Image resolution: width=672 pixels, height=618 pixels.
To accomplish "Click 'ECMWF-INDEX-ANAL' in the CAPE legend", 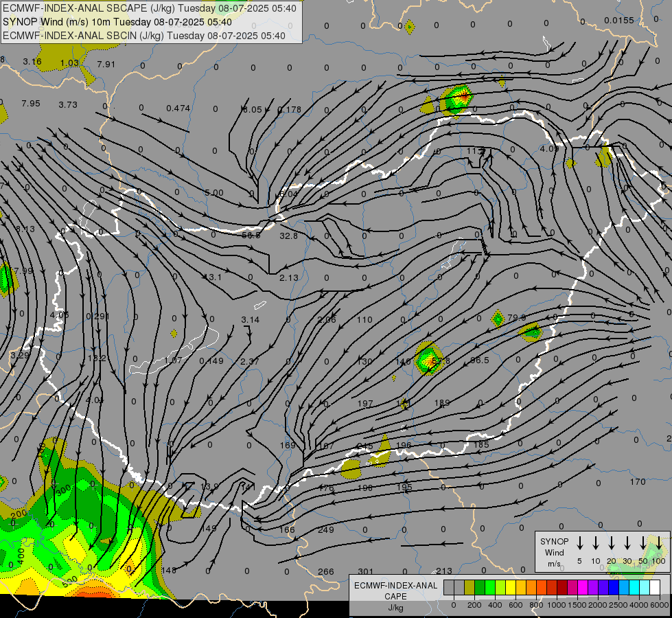I will coord(395,586).
